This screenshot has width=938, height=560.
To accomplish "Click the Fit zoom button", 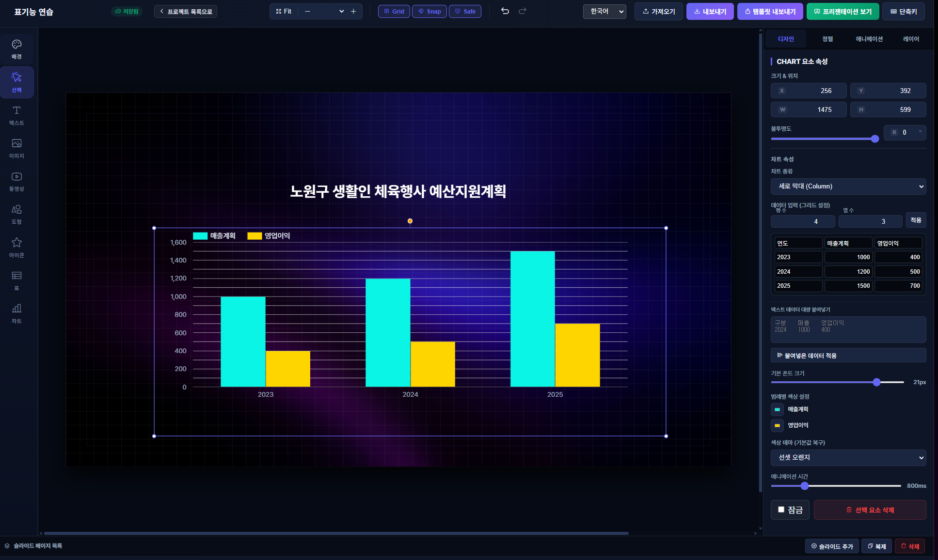I will [284, 11].
